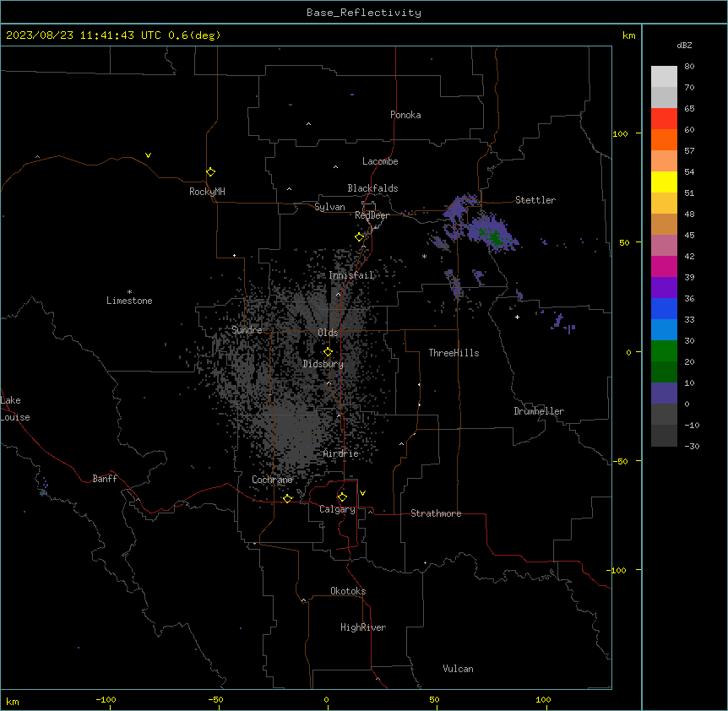
Task: Click the RockyMH label
Action: (207, 192)
